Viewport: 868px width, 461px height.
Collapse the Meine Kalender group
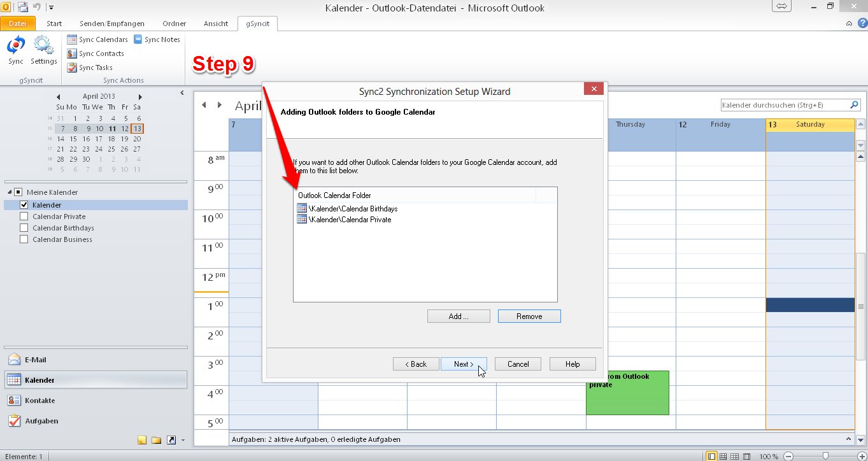(x=10, y=192)
